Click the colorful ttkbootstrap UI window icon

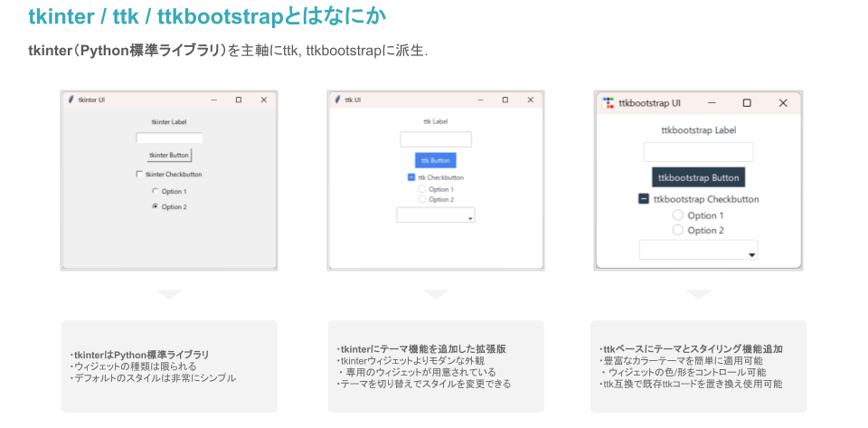[x=609, y=103]
